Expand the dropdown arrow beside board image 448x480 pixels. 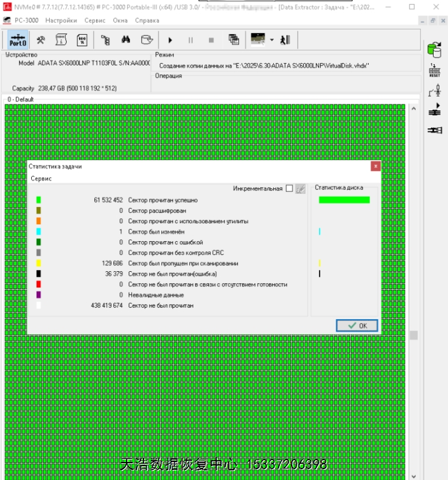(271, 40)
